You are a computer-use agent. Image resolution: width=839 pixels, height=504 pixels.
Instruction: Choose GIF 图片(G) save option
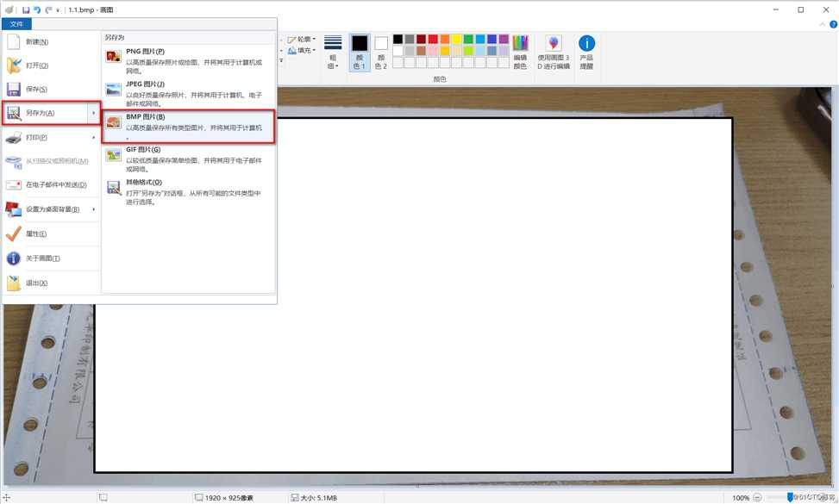click(188, 159)
